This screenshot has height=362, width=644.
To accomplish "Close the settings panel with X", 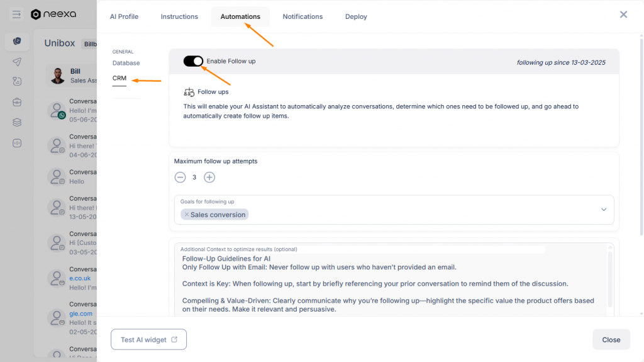I will (623, 14).
